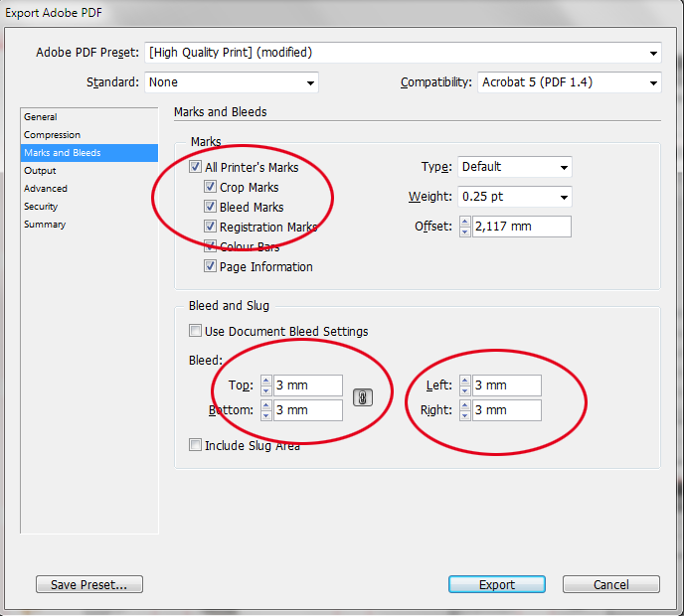Screen dimensions: 684x616
Task: Select the General section
Action: tap(89, 117)
